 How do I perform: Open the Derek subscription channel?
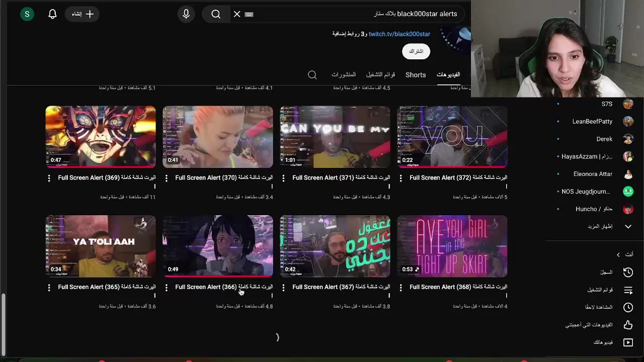click(594, 139)
